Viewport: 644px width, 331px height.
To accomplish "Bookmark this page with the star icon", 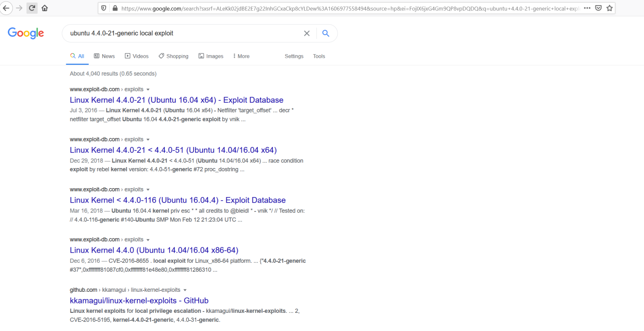I will (609, 8).
